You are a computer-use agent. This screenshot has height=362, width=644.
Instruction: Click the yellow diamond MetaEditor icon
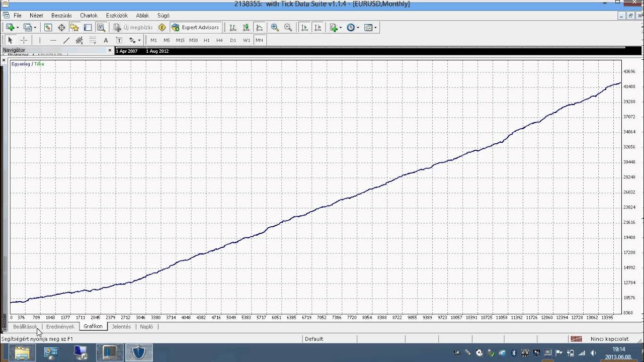point(162,28)
